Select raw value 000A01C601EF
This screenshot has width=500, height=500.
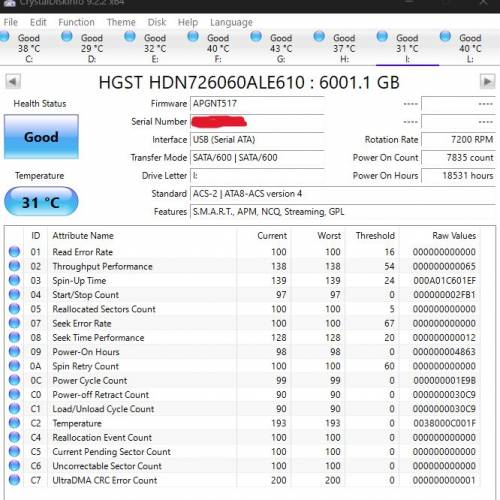444,281
